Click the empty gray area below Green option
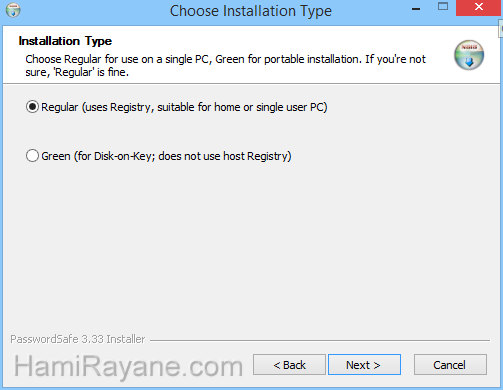Viewport: 503px width, 390px height. (x=250, y=247)
